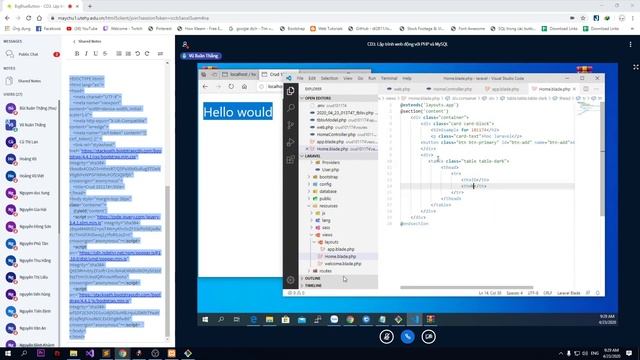Switch to web.php editor tab
Image resolution: width=640 pixels, height=360 pixels.
point(399,89)
